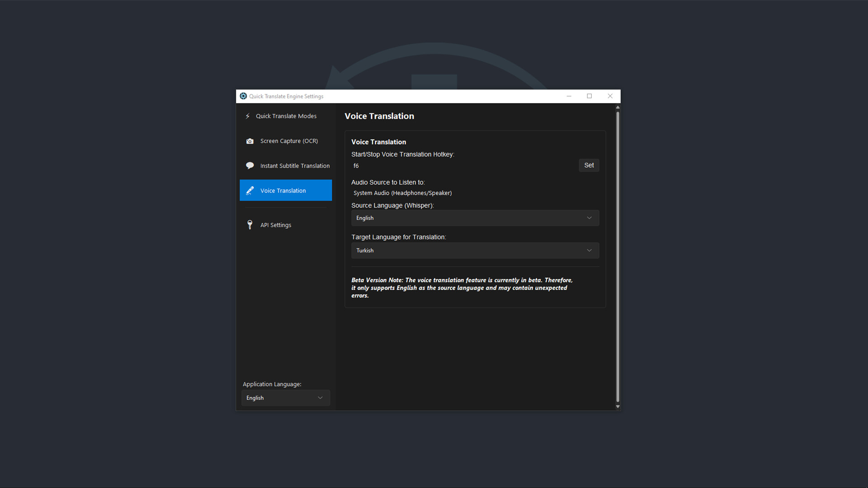Click the System Audio (Headphones/Speaker) option

click(x=402, y=193)
